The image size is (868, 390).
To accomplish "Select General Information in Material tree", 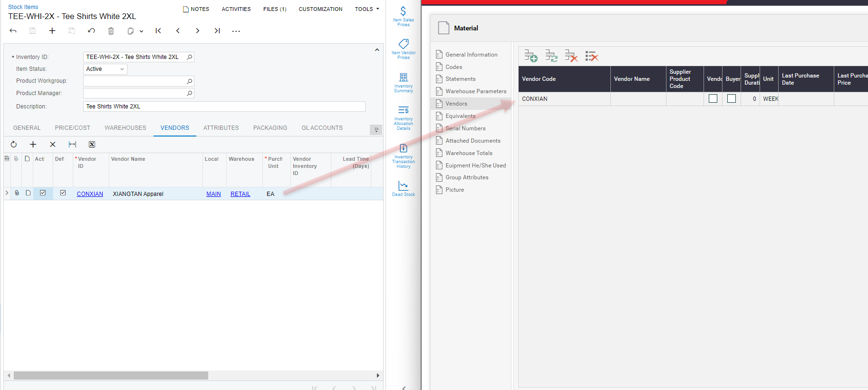I will (471, 55).
